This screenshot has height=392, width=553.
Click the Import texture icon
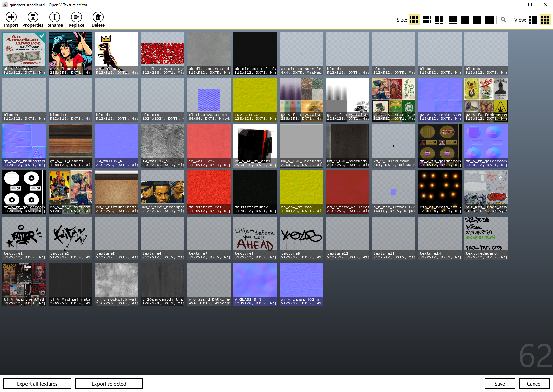pos(11,17)
